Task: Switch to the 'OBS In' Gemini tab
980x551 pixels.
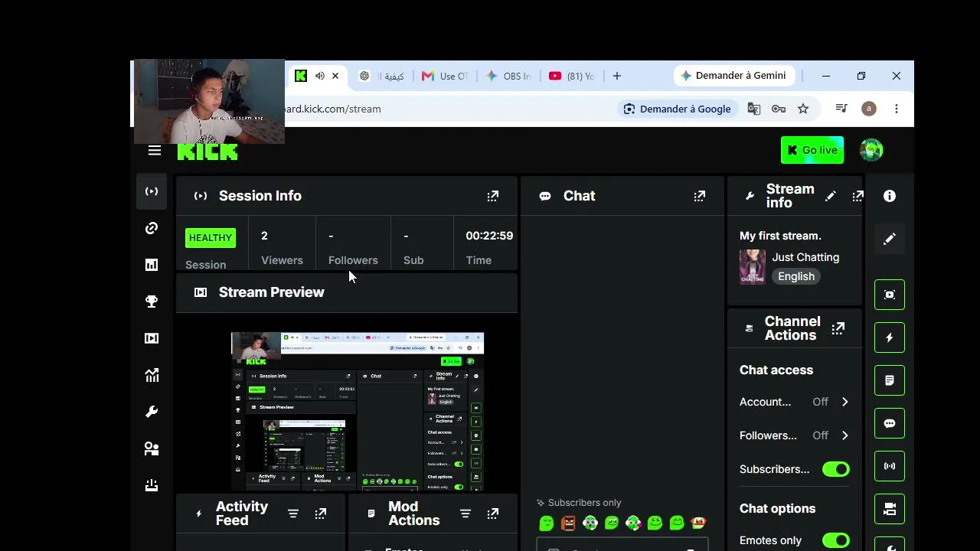Action: (x=508, y=76)
